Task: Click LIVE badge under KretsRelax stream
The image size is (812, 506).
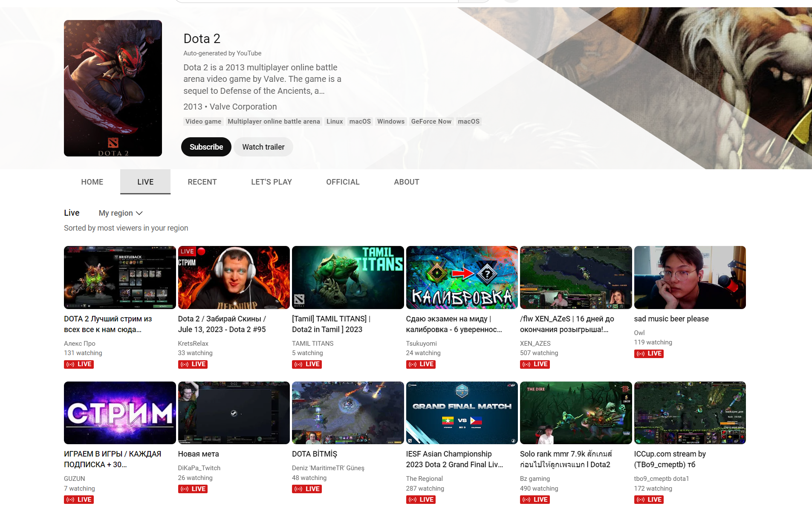Action: coord(193,364)
